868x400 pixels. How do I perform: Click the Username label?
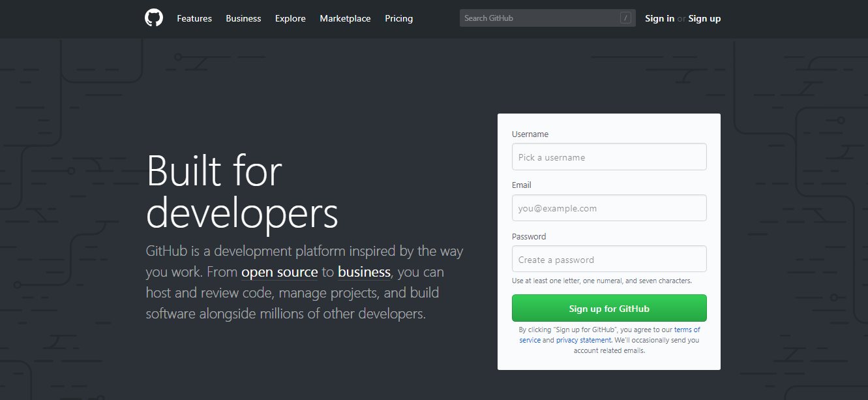tap(530, 134)
